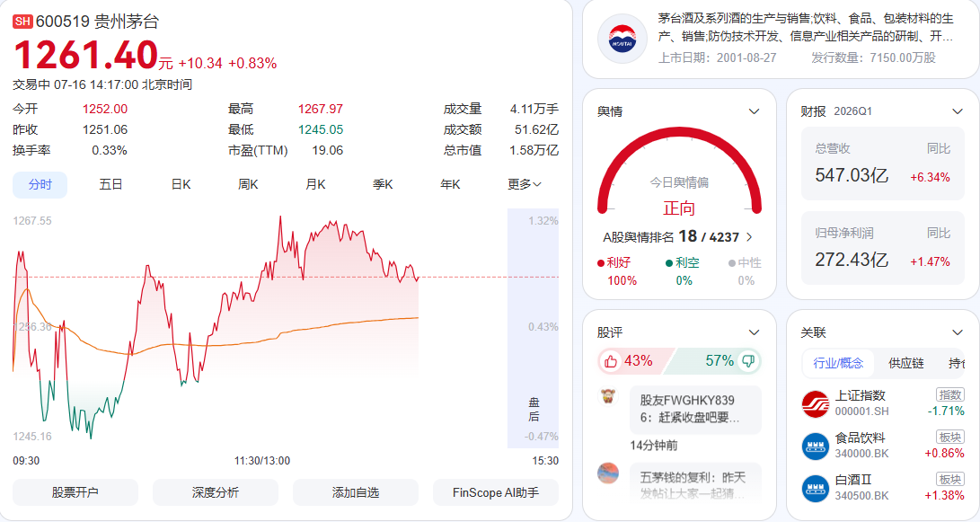980x522 pixels.
Task: Click the 总营收 547.03亿 card
Action: click(882, 164)
